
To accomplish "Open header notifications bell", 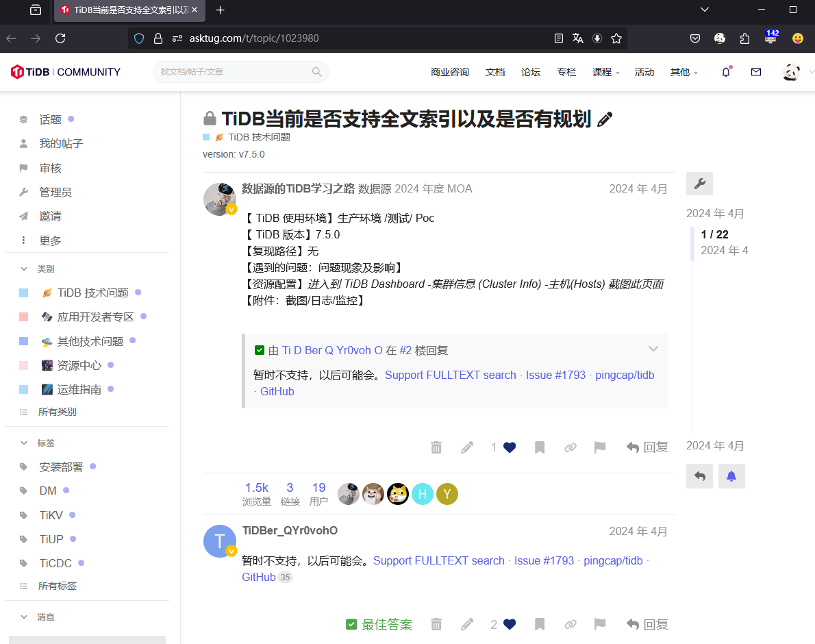I will pos(725,71).
